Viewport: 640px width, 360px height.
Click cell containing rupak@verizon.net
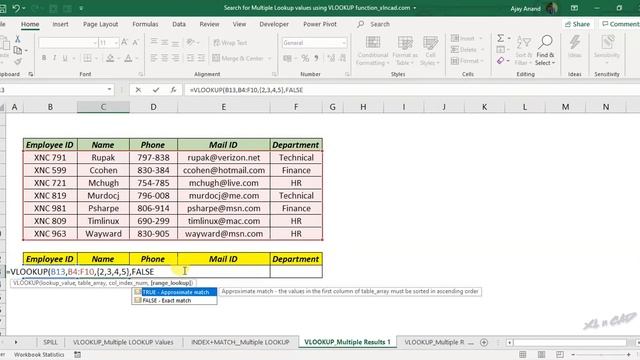tap(224, 158)
